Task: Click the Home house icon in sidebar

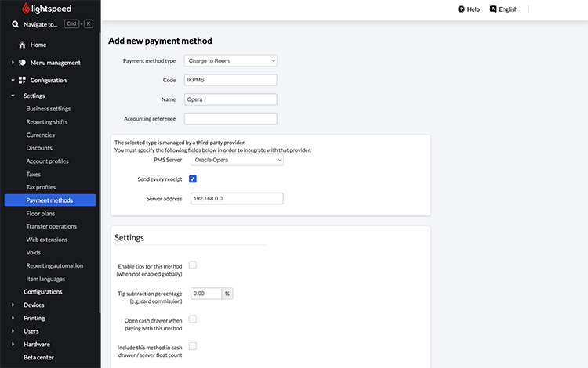Action: click(22, 45)
